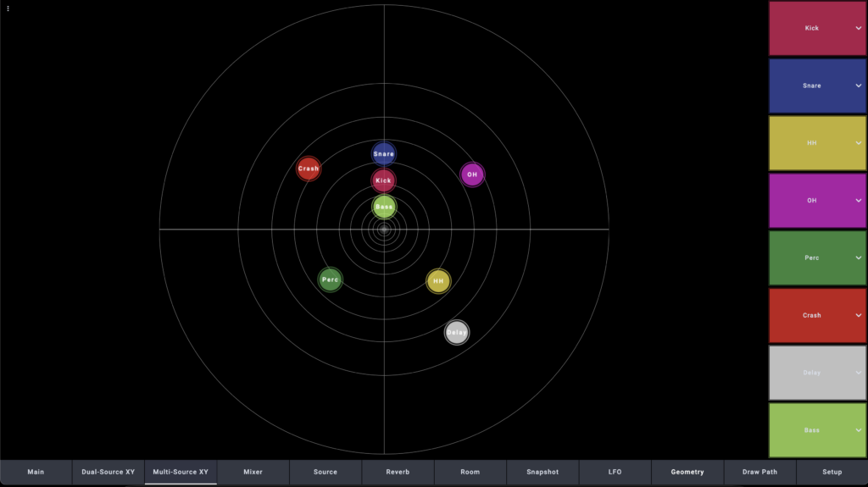Screen dimensions: 868x487
Task: Switch to the Mixer tab
Action: [253, 472]
